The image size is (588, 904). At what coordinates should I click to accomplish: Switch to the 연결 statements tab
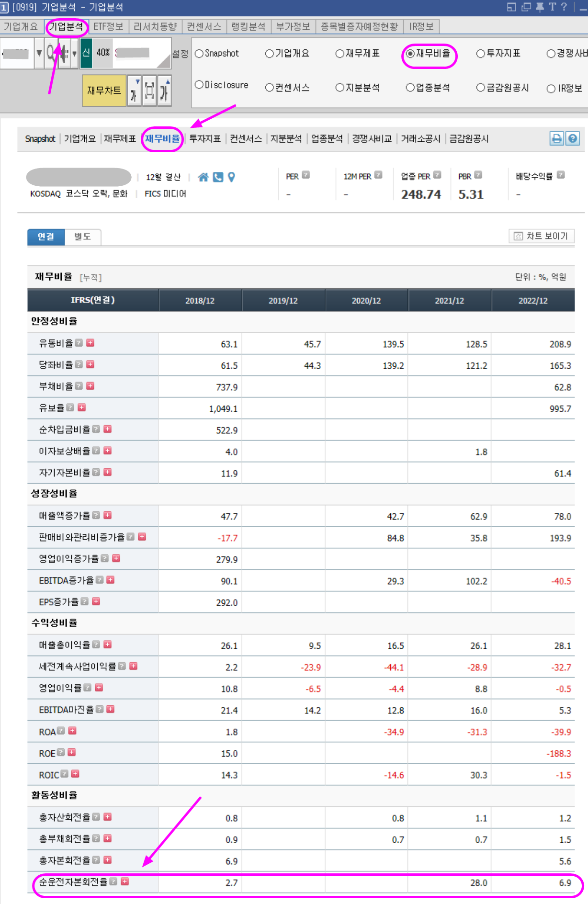click(46, 237)
